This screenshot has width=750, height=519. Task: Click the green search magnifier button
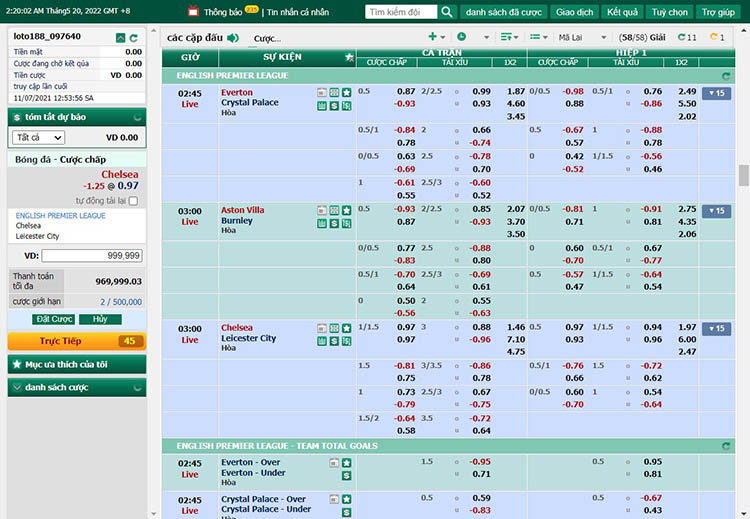(x=447, y=12)
